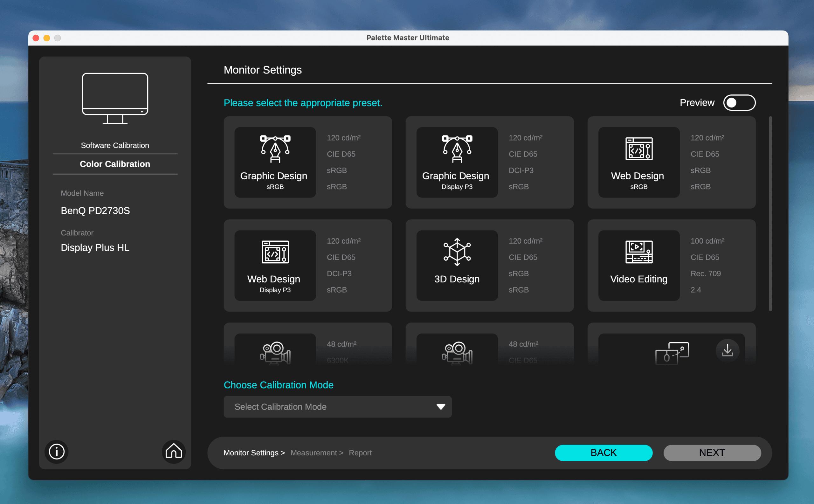Screen dimensions: 814x504
Task: Open the info icon in sidebar
Action: [56, 452]
